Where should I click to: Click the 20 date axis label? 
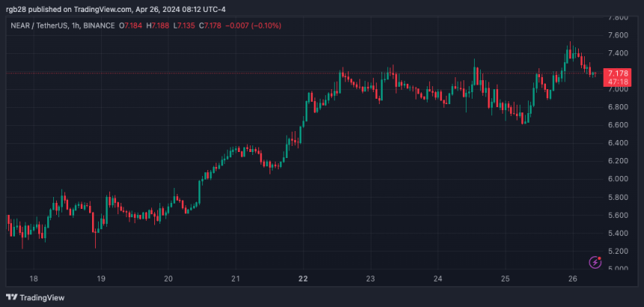pos(168,279)
